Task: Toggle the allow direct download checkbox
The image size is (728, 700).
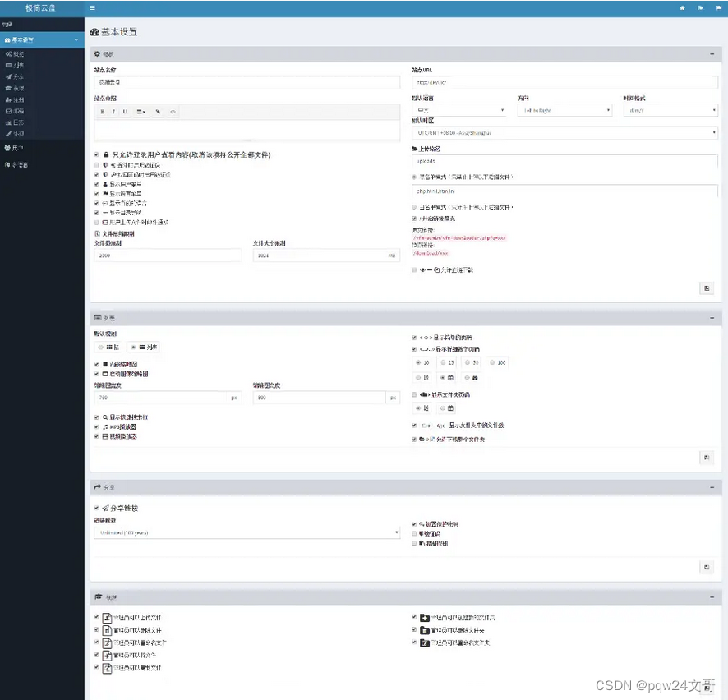Action: pos(414,269)
